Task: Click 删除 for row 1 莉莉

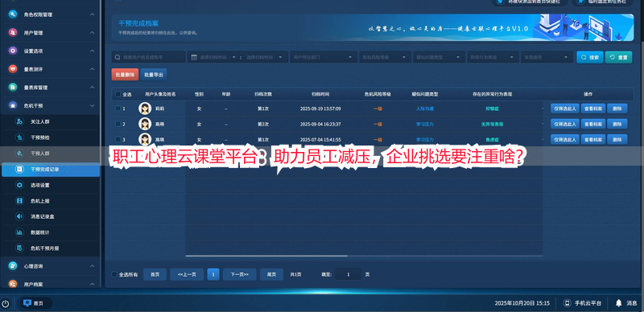Action: click(x=617, y=109)
